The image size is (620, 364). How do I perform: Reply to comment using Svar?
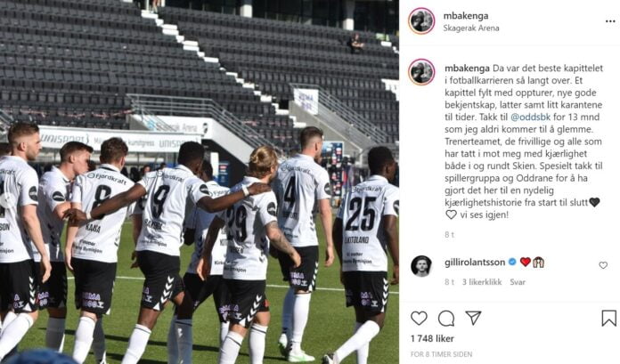point(518,282)
